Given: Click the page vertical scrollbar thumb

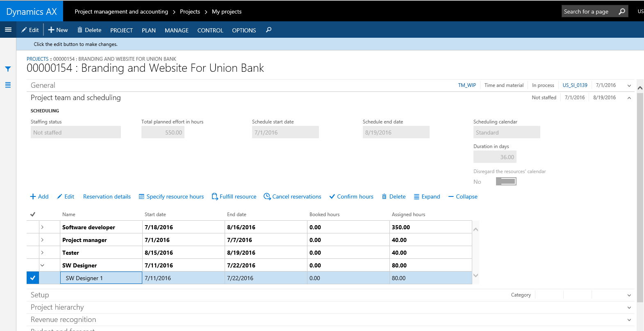Looking at the screenshot, I should pos(640,197).
